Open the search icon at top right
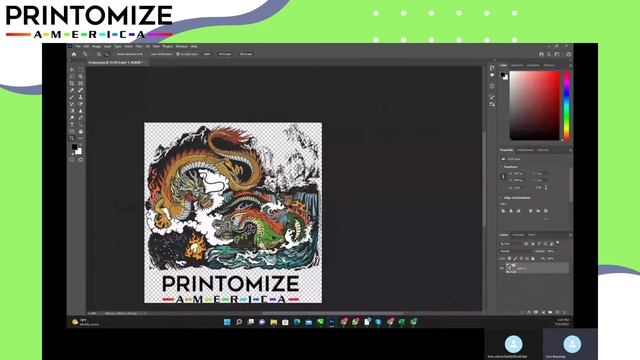 [549, 54]
